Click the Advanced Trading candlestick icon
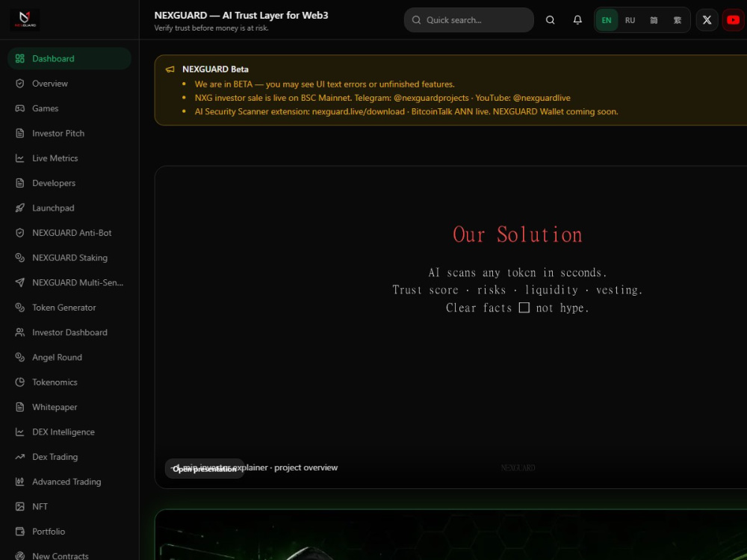Screen dimensions: 747x560 tap(19, 482)
